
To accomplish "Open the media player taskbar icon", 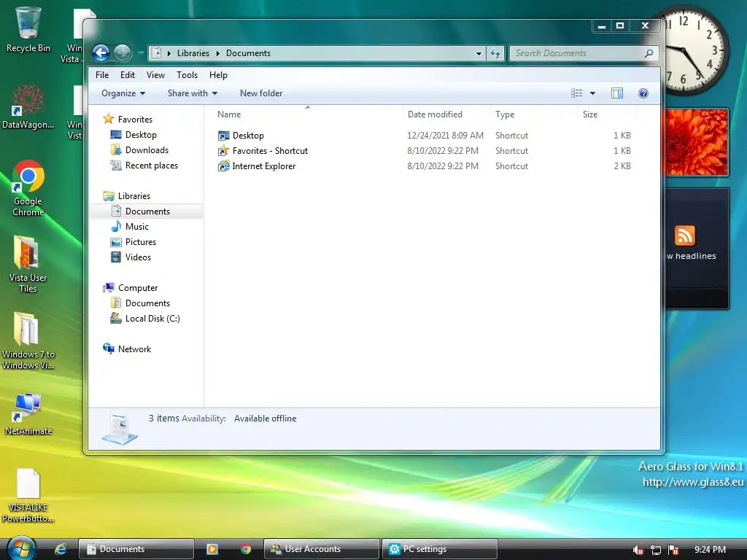I will pyautogui.click(x=212, y=549).
